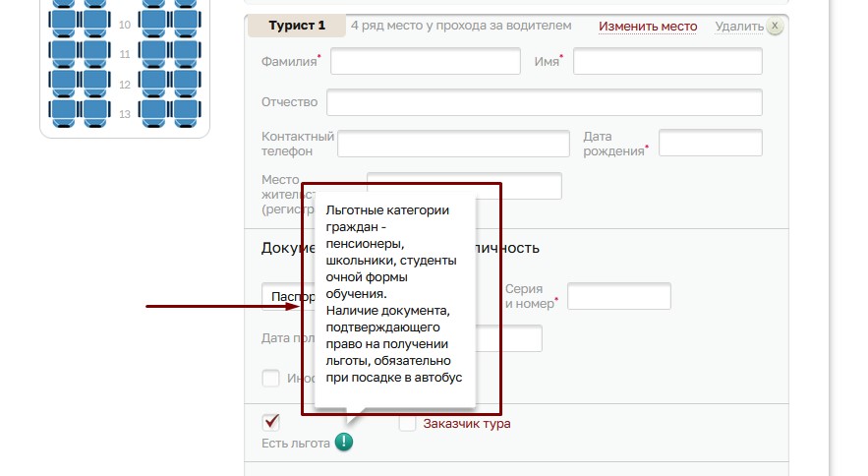Image resolution: width=868 pixels, height=476 pixels.
Task: Click the Серия и номер field
Action: (618, 296)
